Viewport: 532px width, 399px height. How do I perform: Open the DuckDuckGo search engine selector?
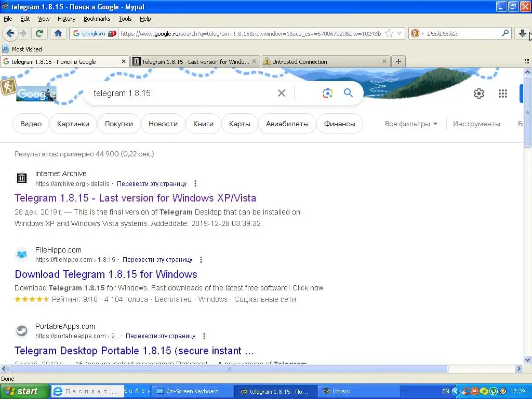point(417,33)
